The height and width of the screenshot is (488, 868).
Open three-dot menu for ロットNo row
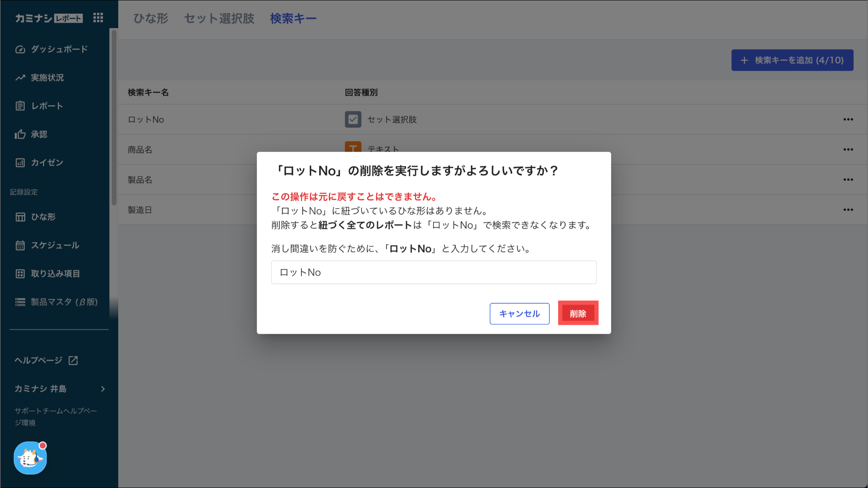pos(848,120)
